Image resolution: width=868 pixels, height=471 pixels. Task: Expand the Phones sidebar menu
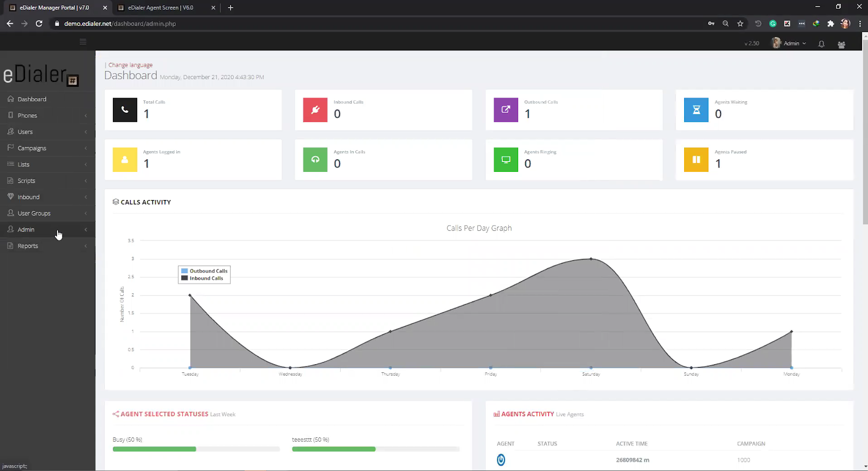pos(27,116)
